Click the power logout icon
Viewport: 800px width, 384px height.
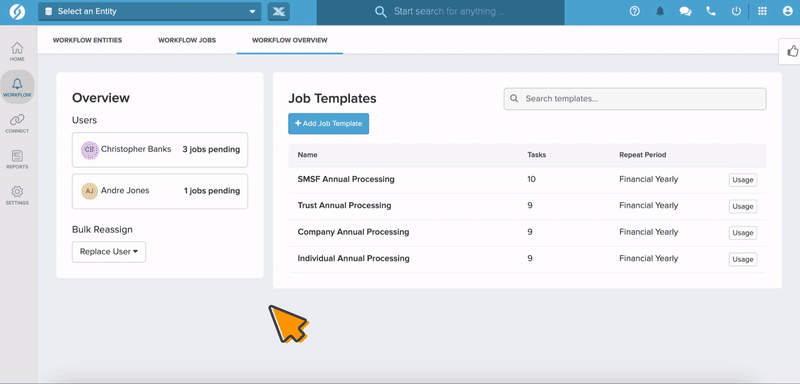tap(736, 11)
